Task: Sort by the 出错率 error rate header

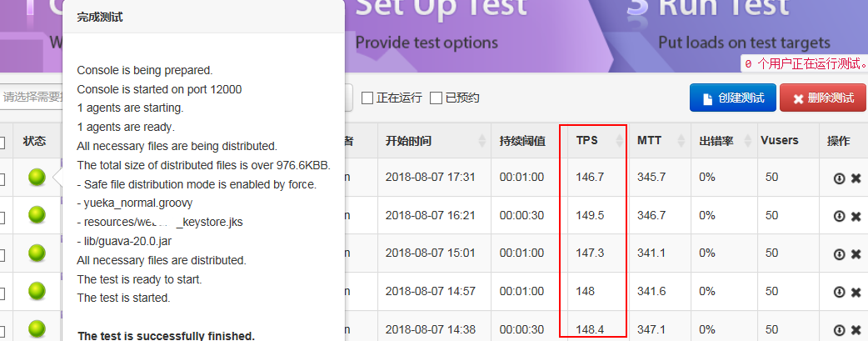Action: pyautogui.click(x=721, y=141)
